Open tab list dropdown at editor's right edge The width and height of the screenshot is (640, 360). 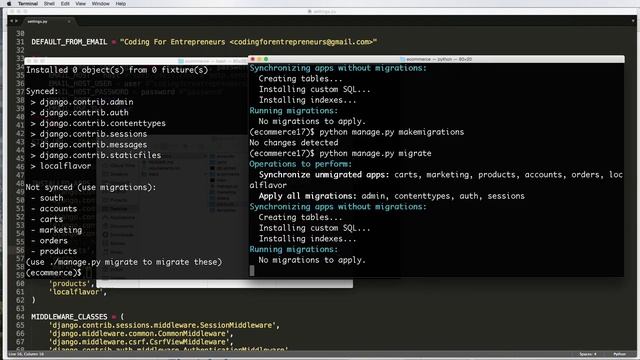click(634, 21)
